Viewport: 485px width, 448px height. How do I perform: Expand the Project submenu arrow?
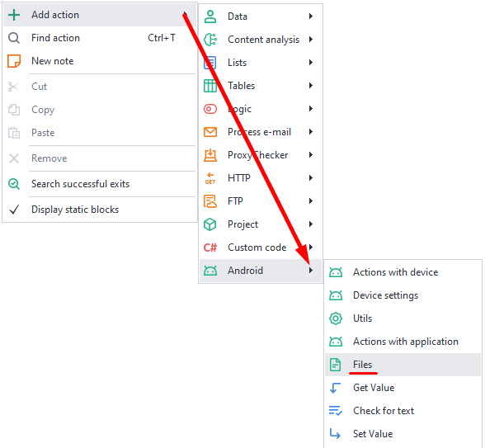point(311,224)
